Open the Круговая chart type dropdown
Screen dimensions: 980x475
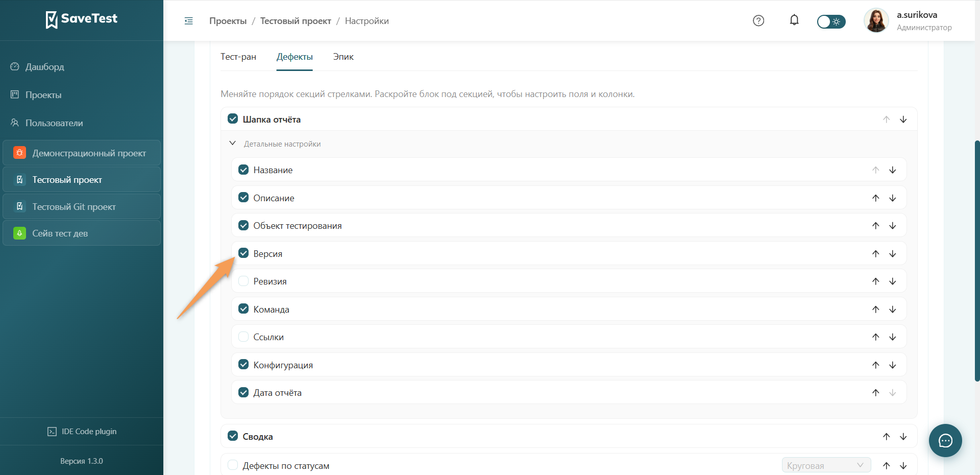tap(826, 465)
